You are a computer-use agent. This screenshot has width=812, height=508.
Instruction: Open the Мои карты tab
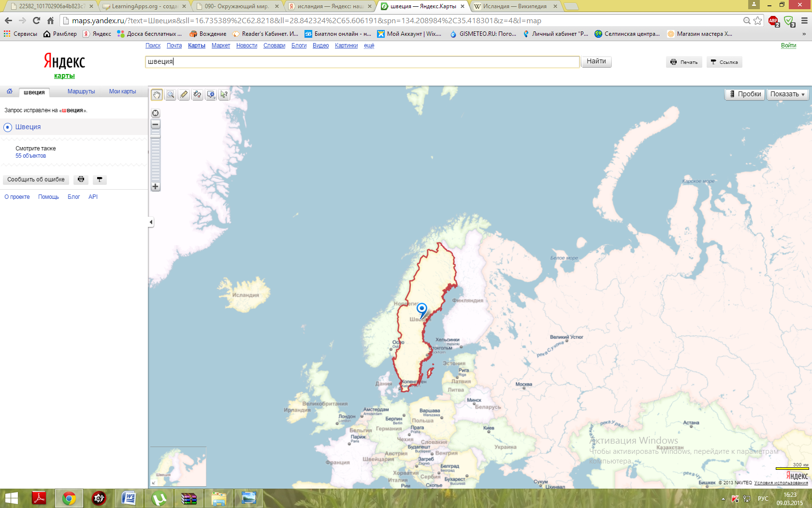click(122, 91)
